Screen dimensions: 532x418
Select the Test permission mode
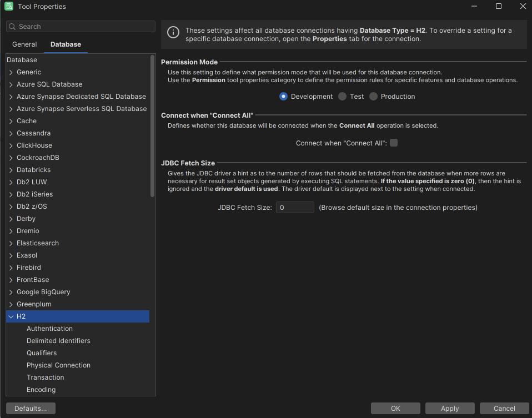coord(342,96)
